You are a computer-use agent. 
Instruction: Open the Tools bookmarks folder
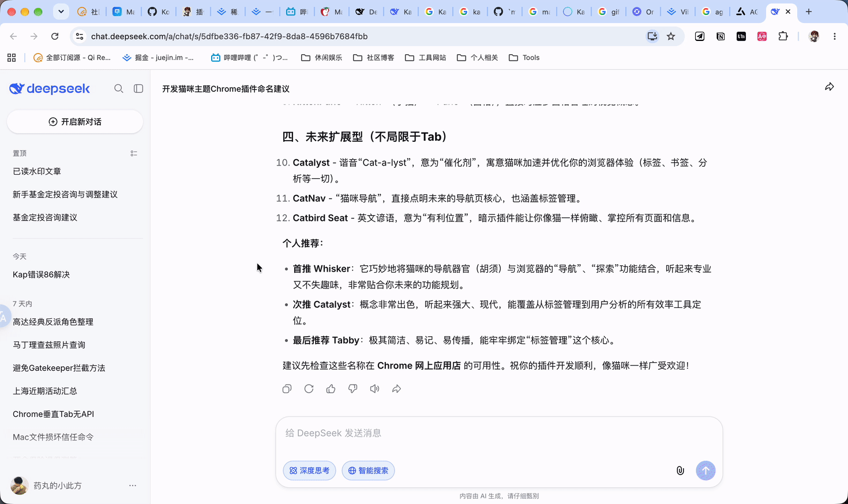coord(524,58)
